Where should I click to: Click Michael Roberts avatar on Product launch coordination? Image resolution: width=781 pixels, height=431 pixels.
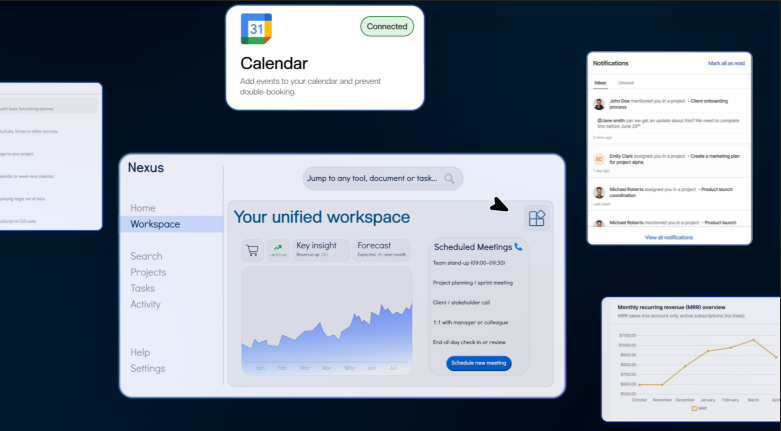599,192
